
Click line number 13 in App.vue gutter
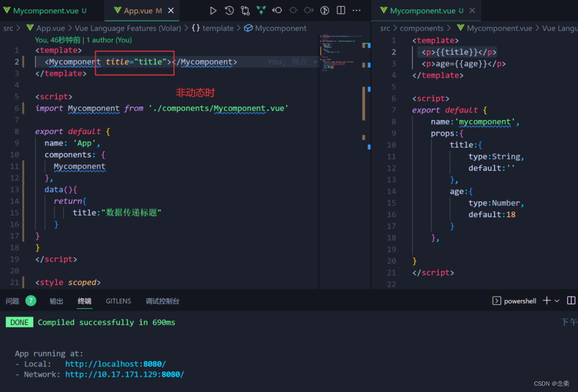tap(15, 190)
